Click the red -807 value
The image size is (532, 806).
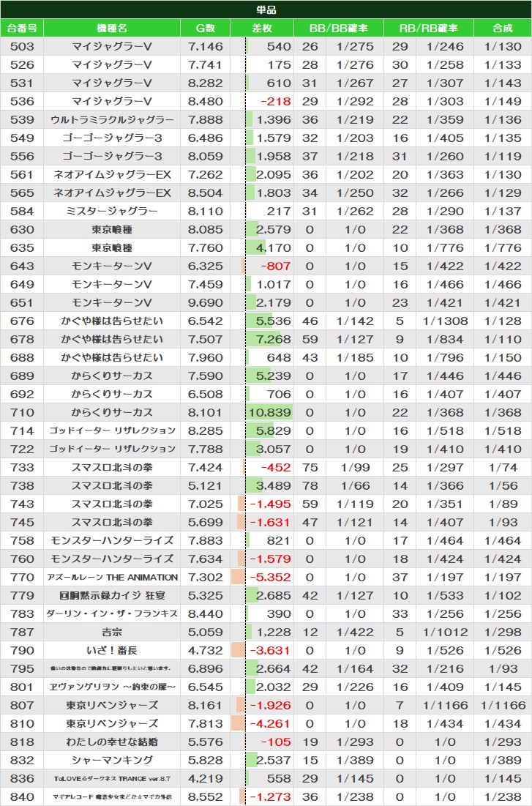coord(275,266)
